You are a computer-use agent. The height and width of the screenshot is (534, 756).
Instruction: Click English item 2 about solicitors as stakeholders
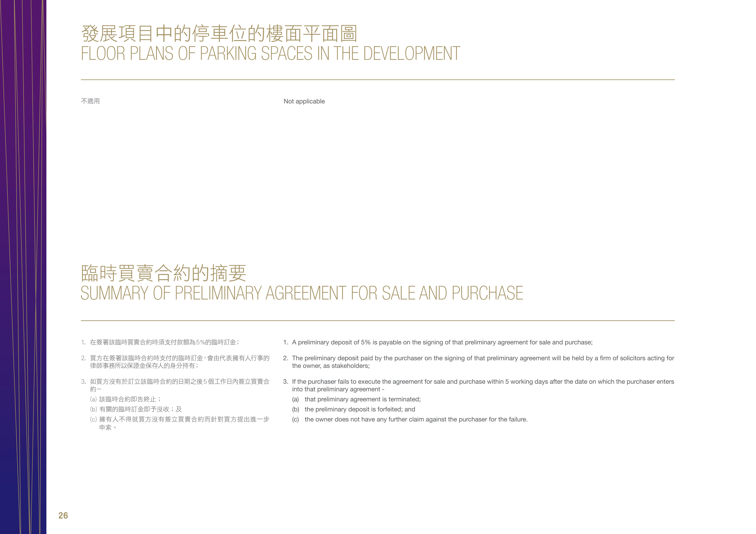(479, 362)
